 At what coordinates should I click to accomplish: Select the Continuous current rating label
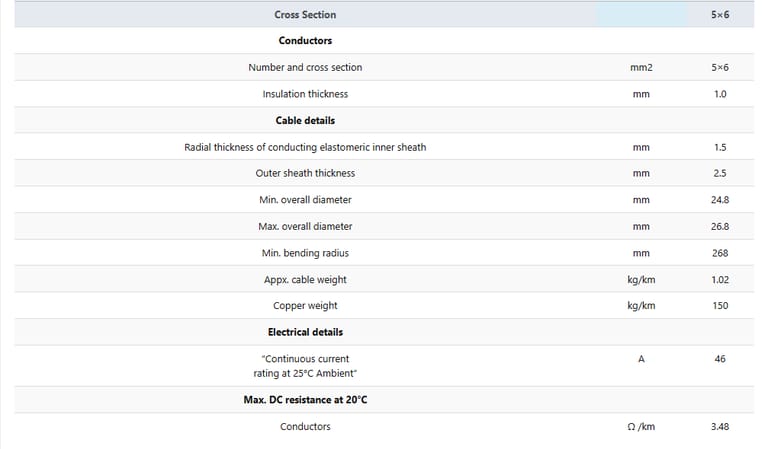[305, 365]
